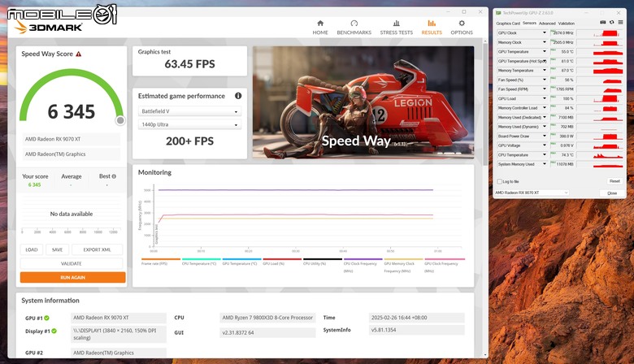Click the Reset button in GPU-Z
Screen dimensions: 634x364
[614, 181]
